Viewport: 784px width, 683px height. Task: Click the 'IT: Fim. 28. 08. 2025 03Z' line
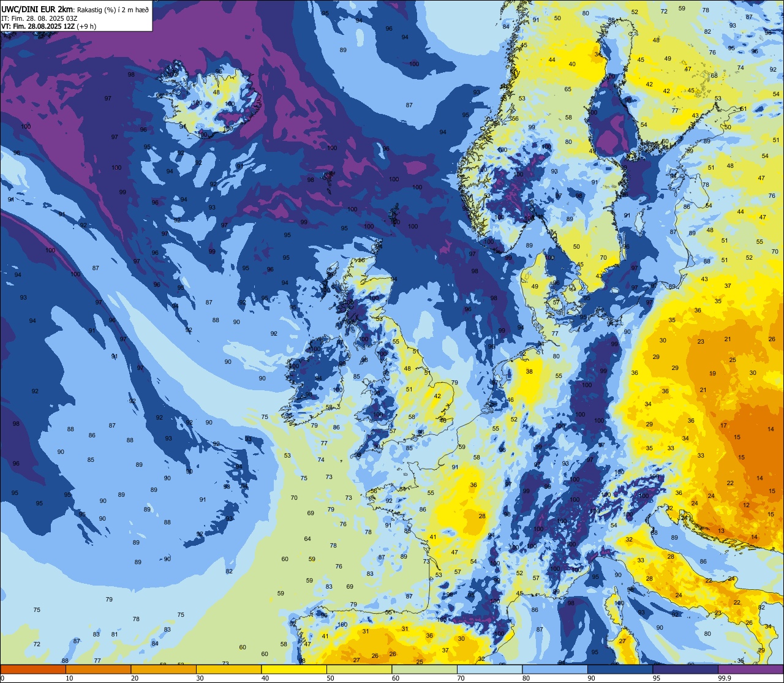point(39,18)
